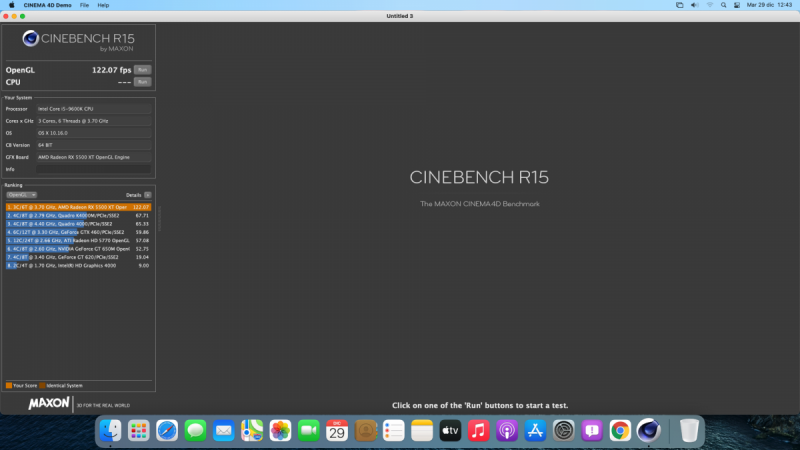800x450 pixels.
Task: Click the panel splitter handle beside ranking list
Action: (159, 218)
